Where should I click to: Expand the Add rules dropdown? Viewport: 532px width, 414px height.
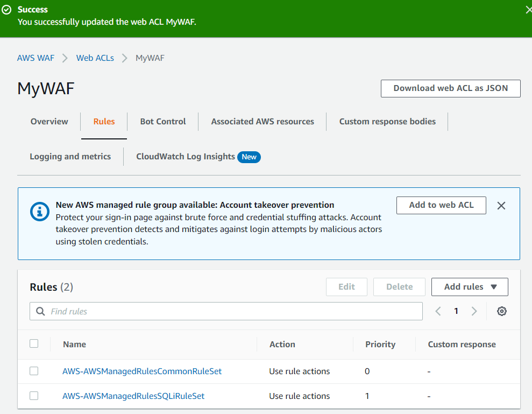click(x=470, y=287)
